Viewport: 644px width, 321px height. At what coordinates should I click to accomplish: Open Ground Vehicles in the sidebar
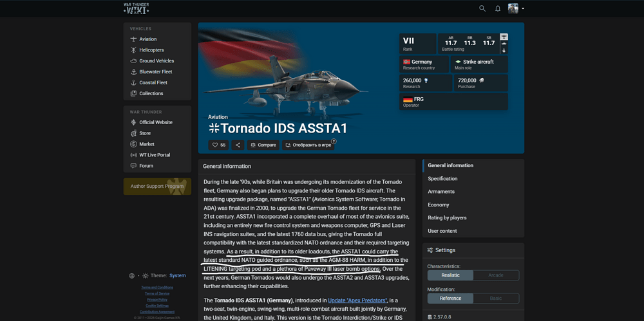(156, 60)
